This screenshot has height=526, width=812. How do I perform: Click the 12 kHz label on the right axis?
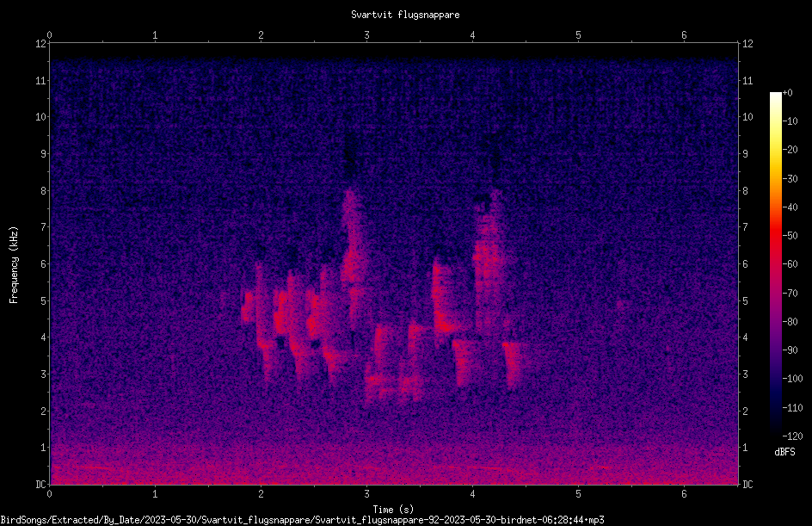point(747,44)
